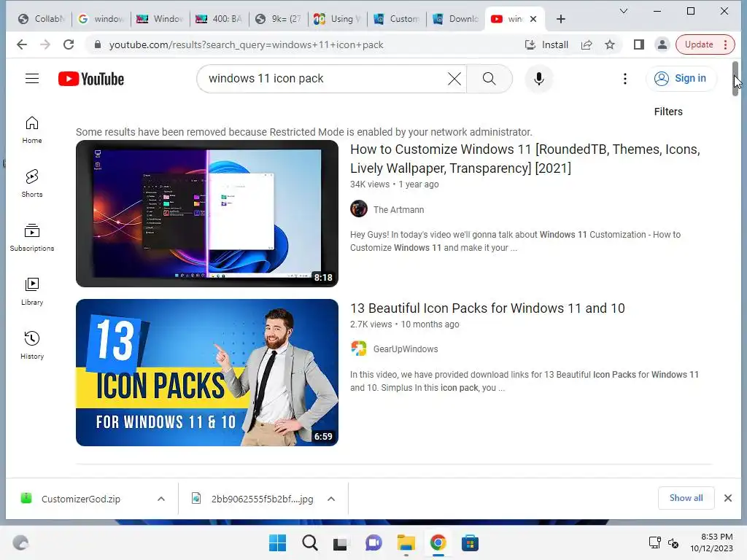Viewport: 747px width, 560px height.
Task: Expand CustomizerGod.zip download options
Action: [161, 499]
